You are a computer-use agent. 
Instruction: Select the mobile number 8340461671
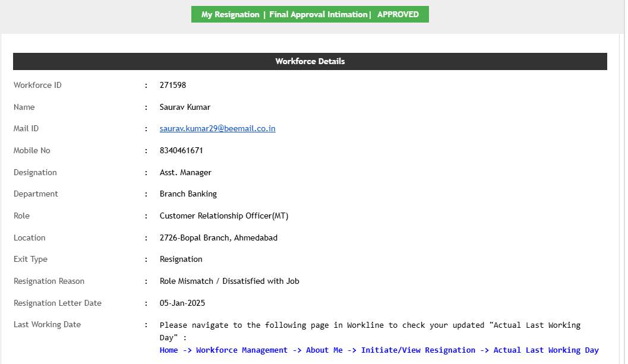click(x=181, y=151)
